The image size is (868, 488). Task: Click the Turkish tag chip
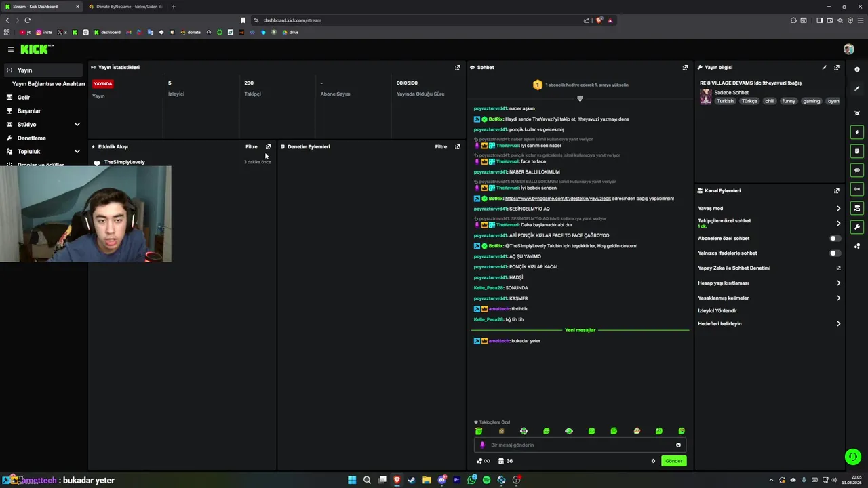tap(725, 101)
